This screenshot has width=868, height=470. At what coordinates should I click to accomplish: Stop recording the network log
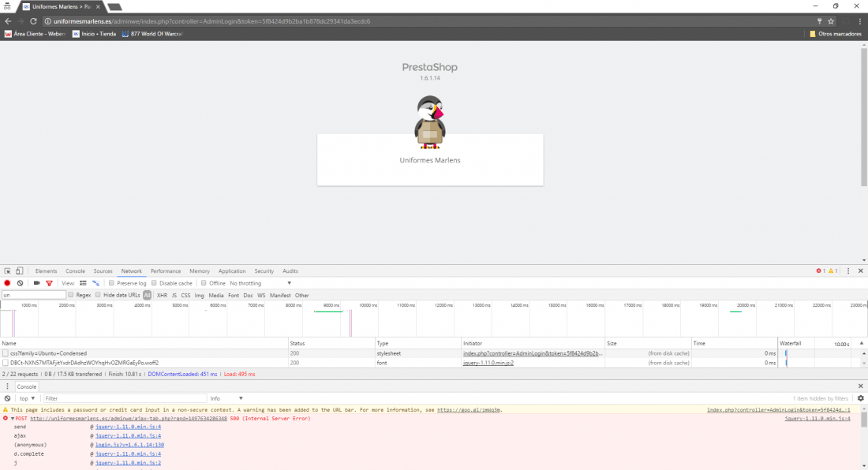[7, 283]
